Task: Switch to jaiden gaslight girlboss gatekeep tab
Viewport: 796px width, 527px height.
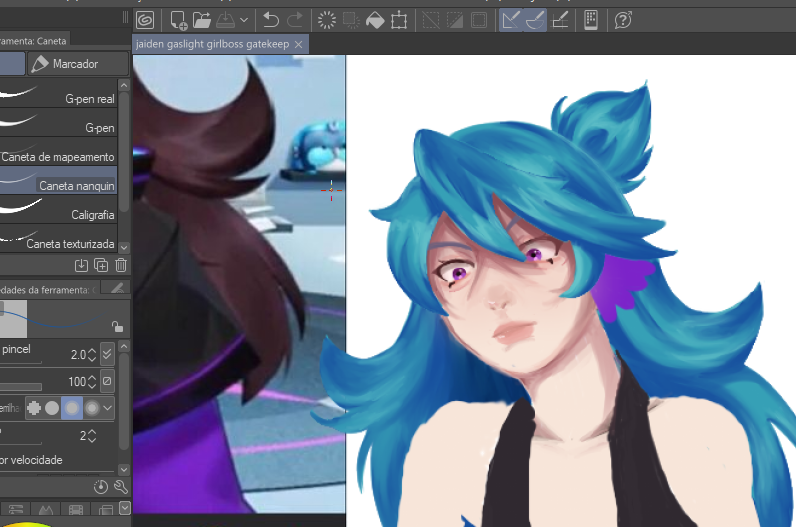Action: 212,44
